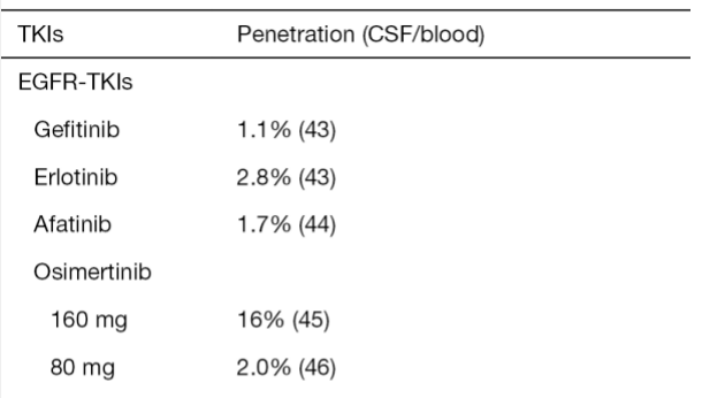This screenshot has height=399, width=702.
Task: Click the Afatinib drug name
Action: 73,224
